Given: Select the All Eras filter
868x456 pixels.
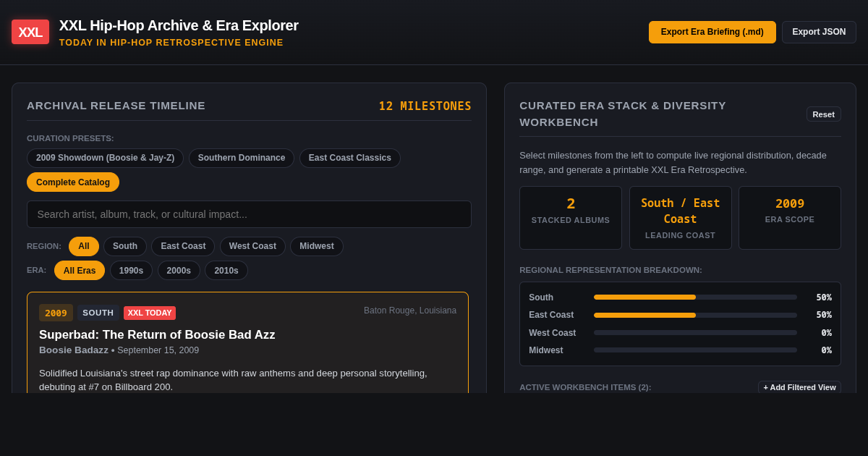Looking at the screenshot, I should [80, 271].
